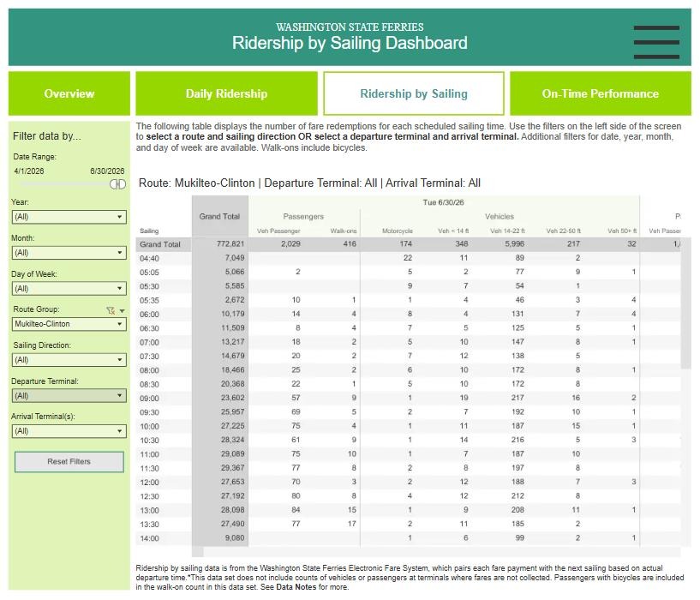Open the Departure Terminal dropdown
The height and width of the screenshot is (600, 700).
[x=69, y=395]
